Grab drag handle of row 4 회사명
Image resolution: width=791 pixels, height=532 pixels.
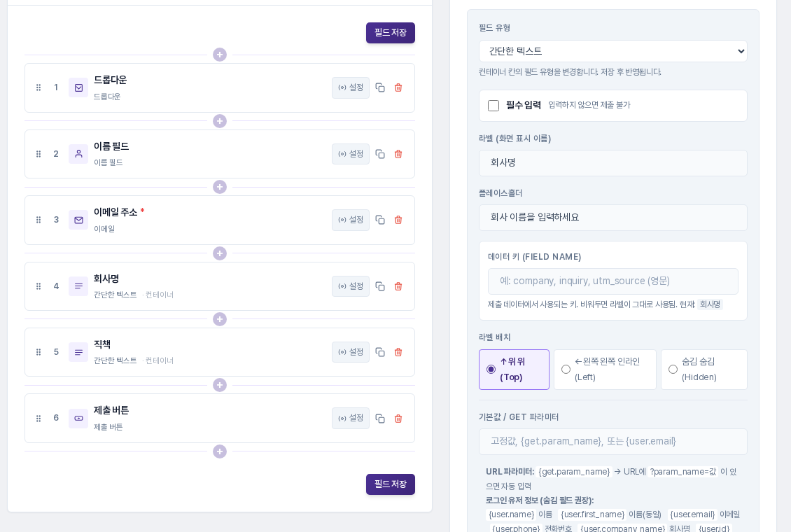point(38,286)
